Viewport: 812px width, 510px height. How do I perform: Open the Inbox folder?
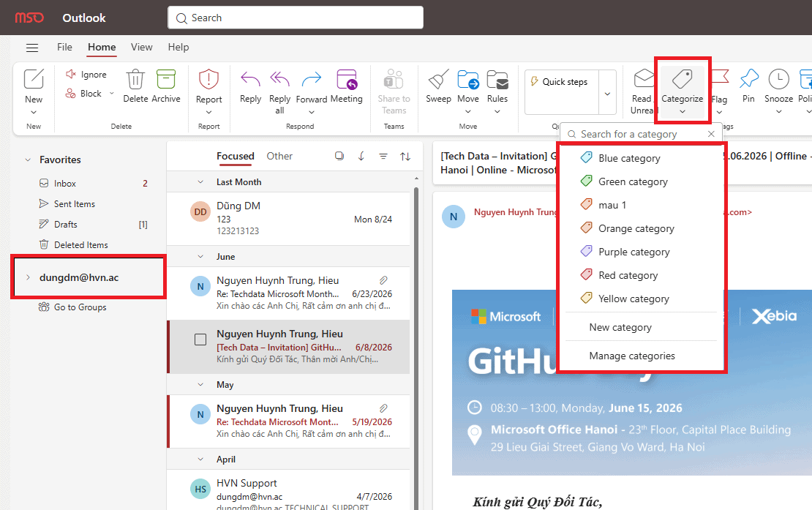coord(64,183)
